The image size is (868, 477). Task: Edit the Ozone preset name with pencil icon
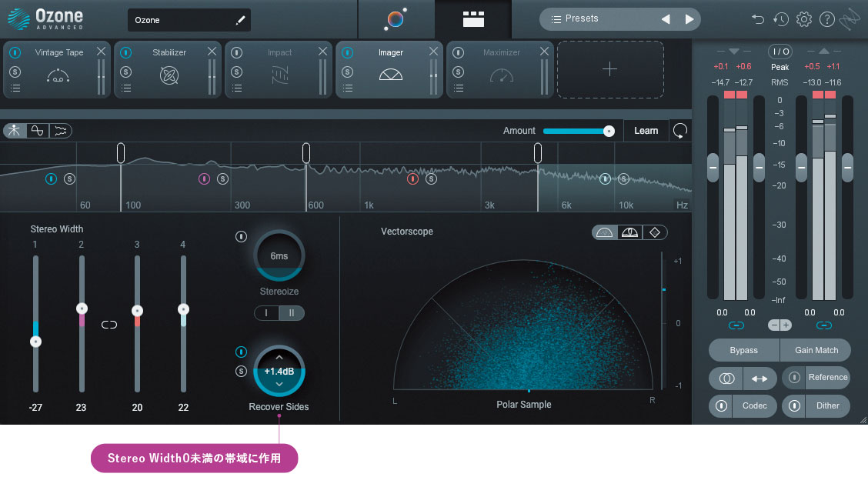tap(240, 20)
